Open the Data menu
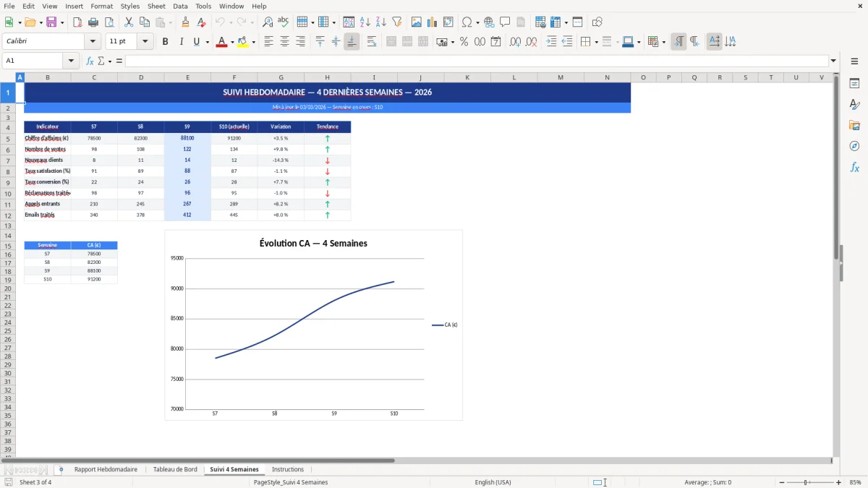868x488 pixels. click(x=180, y=6)
